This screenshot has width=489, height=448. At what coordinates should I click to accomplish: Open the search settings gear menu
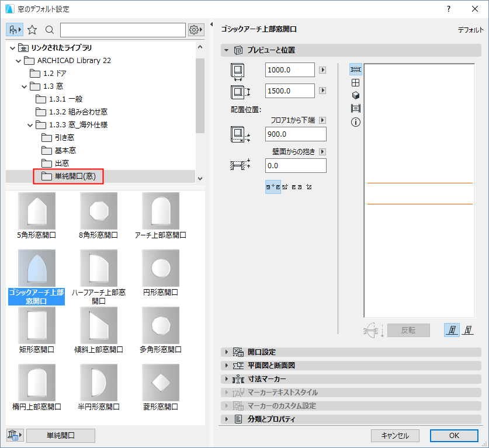click(196, 30)
